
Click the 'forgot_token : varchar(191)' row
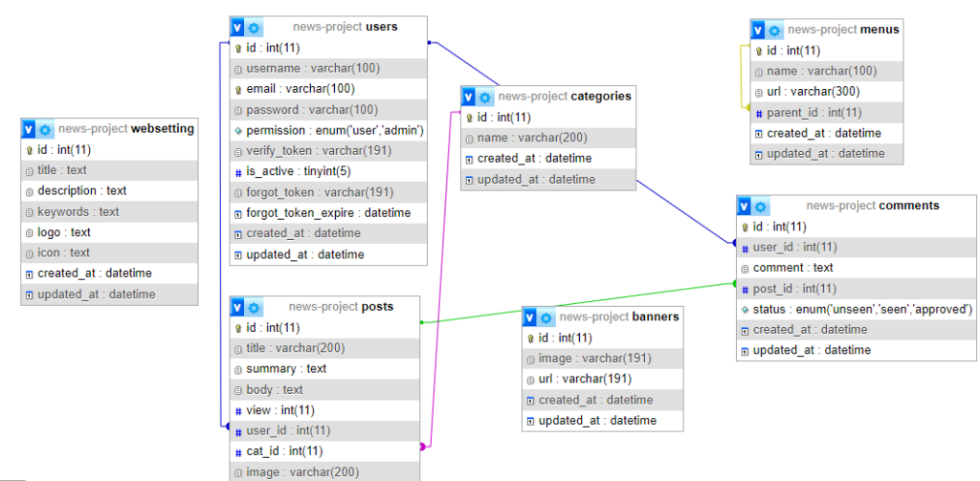[x=329, y=192]
